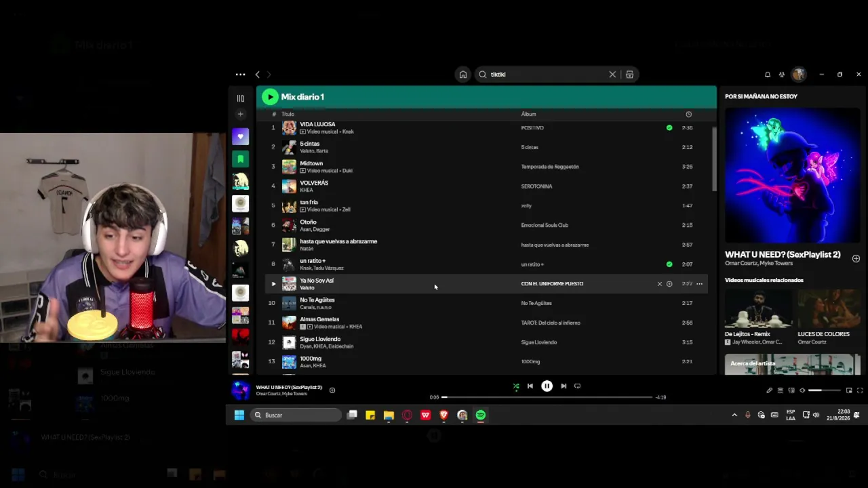Open the Windows Start menu
868x488 pixels.
click(x=239, y=415)
